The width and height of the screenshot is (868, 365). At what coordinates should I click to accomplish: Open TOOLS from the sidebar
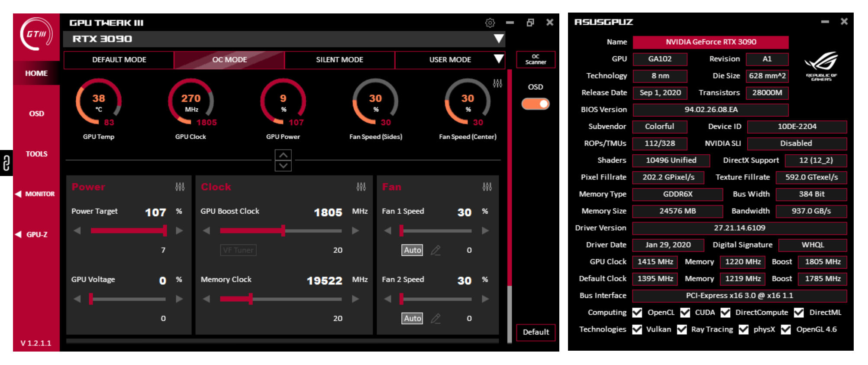(36, 154)
